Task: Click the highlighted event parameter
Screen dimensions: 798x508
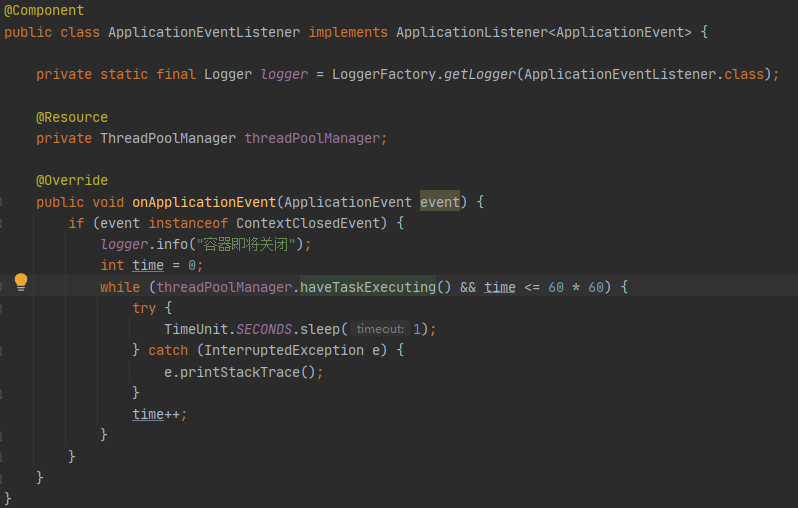Action: tap(440, 202)
